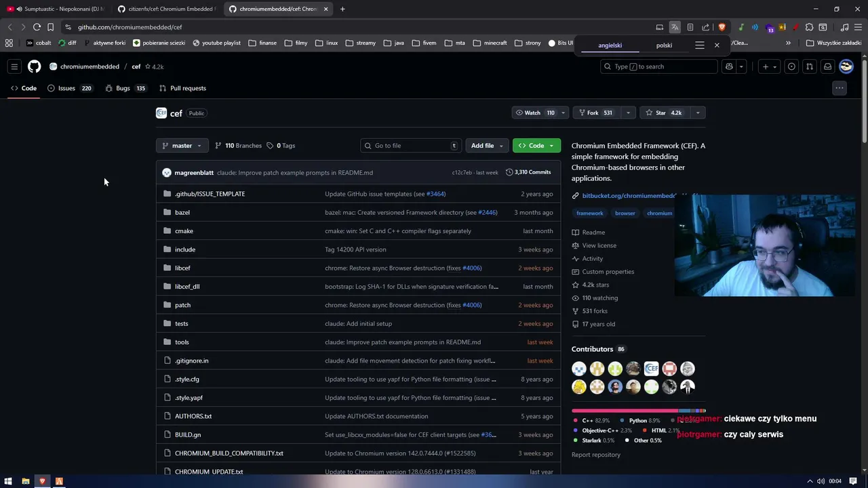Open the apps grid icon in bookmarks bar
The height and width of the screenshot is (488, 868).
click(x=9, y=43)
